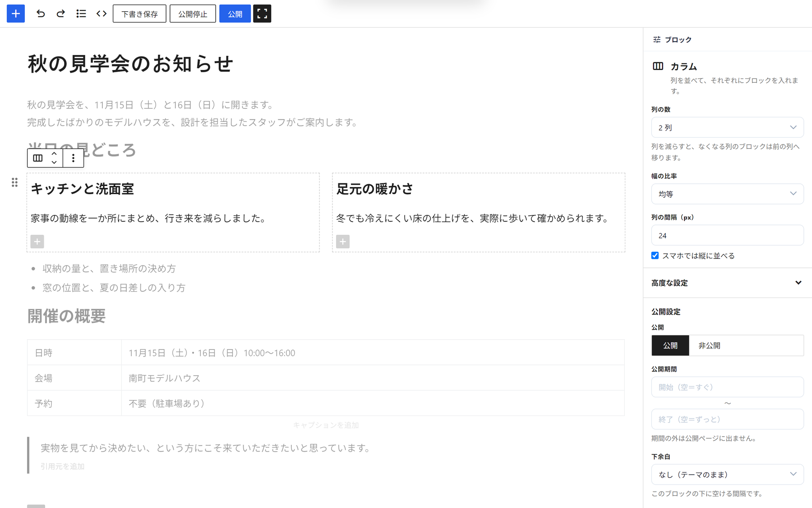Open the block list outline view
The width and height of the screenshot is (812, 508).
tap(81, 14)
